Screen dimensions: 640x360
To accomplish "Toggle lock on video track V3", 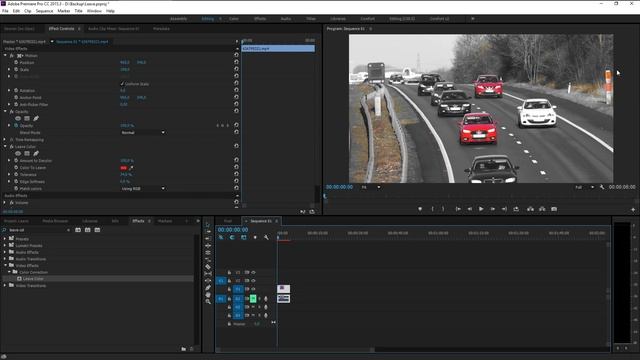I will (x=229, y=272).
